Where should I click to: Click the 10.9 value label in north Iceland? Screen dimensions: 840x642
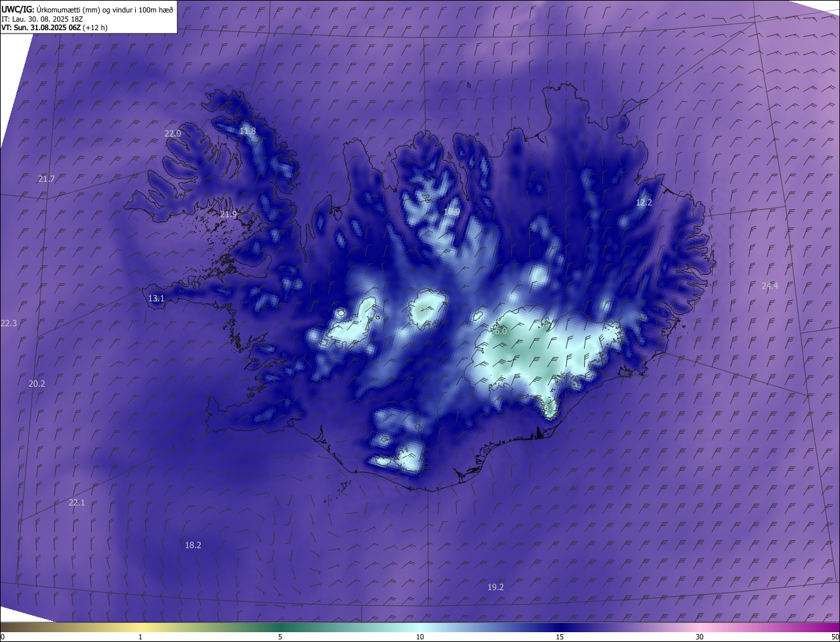point(451,211)
